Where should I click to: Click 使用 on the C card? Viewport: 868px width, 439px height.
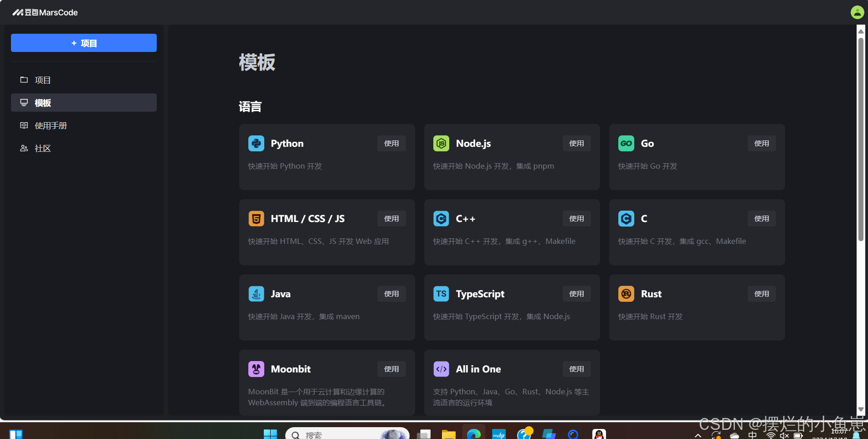click(x=761, y=218)
